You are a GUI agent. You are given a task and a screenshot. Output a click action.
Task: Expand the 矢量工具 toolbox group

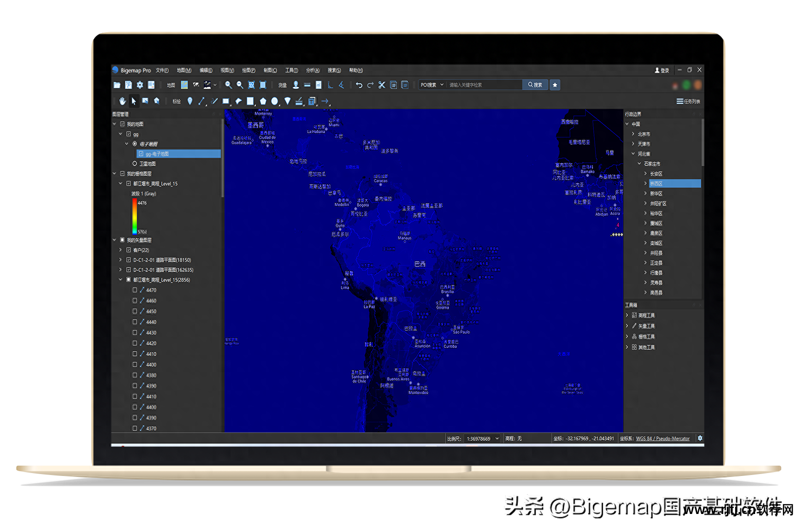pyautogui.click(x=627, y=326)
